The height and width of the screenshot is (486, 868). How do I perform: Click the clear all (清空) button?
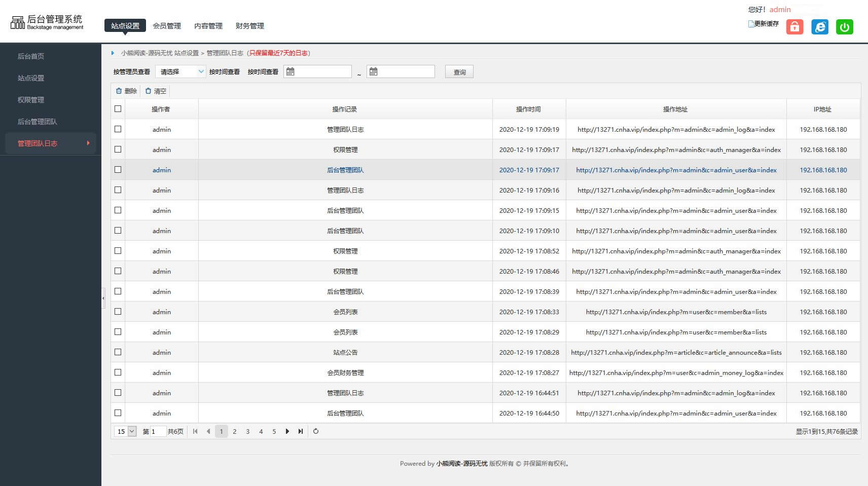(x=156, y=91)
